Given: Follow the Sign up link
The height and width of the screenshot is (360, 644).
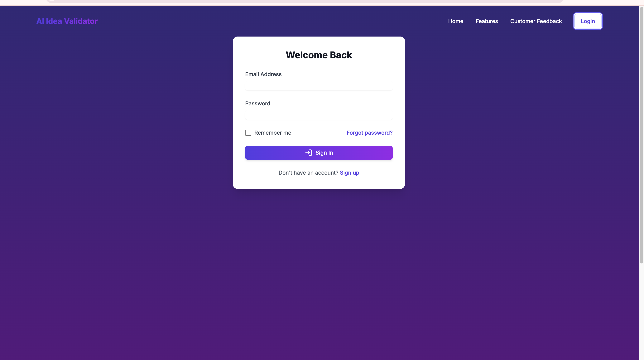Looking at the screenshot, I should [x=349, y=173].
